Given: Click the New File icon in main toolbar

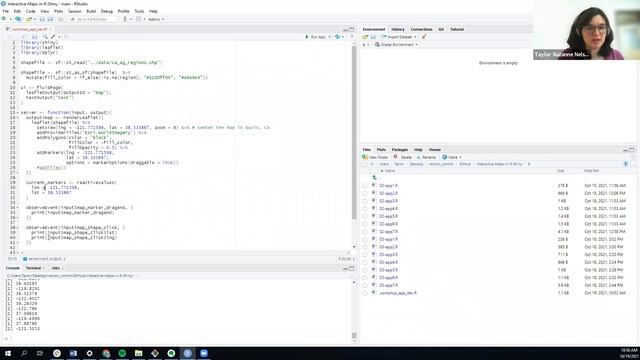Looking at the screenshot, I should click(4, 19).
